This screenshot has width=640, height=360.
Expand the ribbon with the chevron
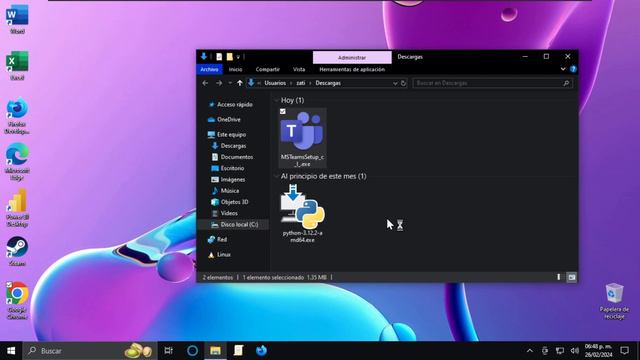coord(563,69)
